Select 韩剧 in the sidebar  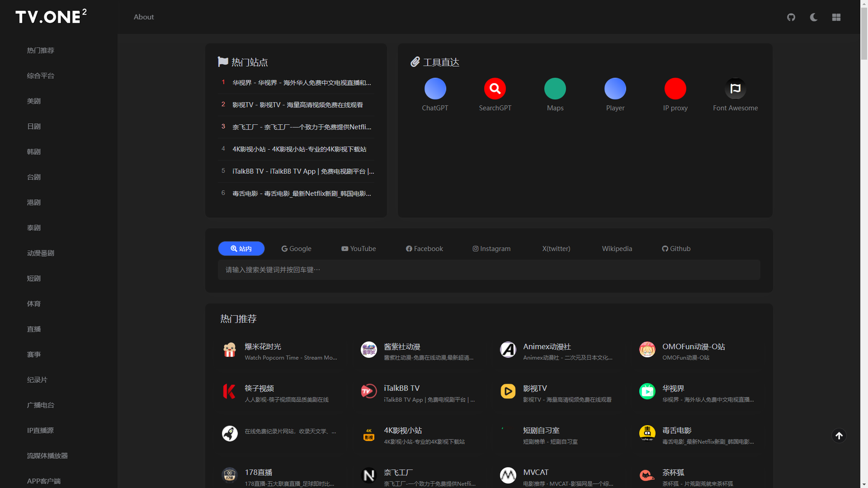(34, 152)
